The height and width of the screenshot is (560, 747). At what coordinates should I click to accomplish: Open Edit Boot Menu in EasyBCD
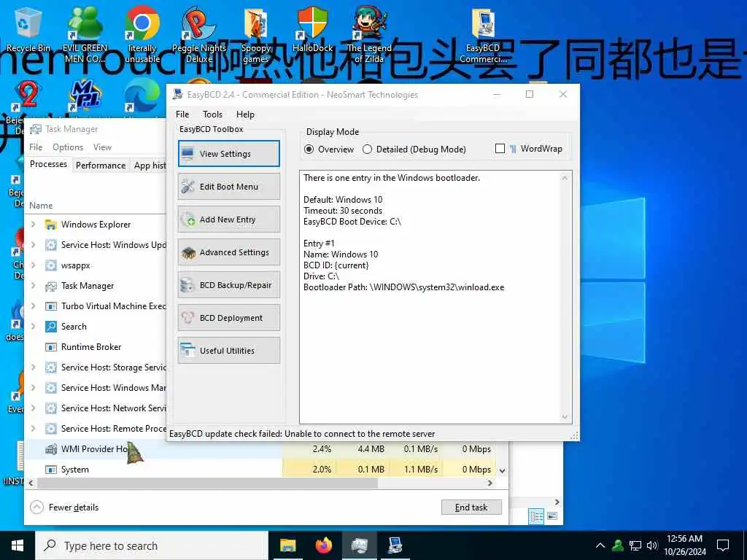point(228,186)
